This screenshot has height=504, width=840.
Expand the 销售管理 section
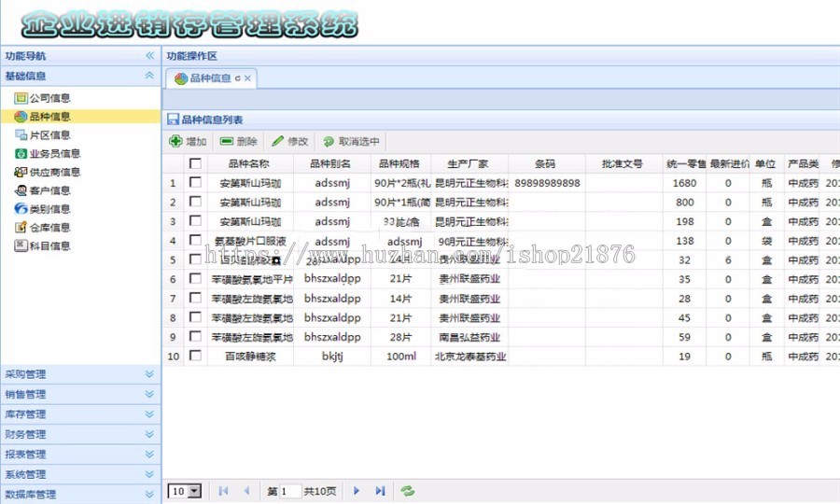[149, 394]
